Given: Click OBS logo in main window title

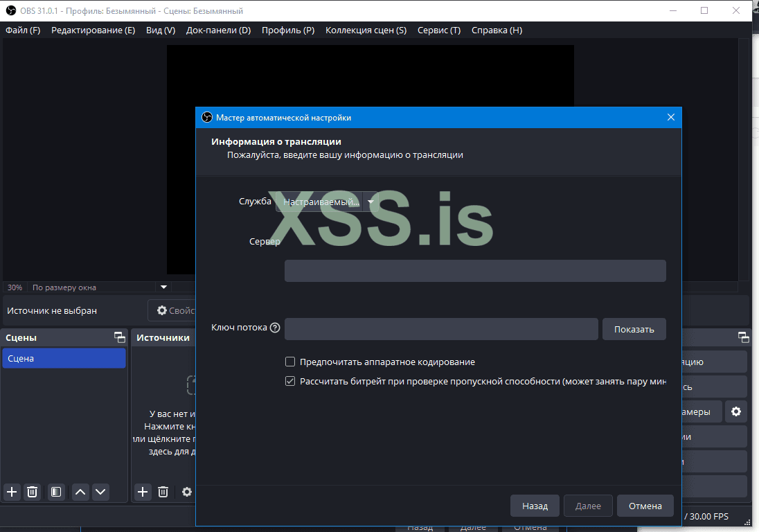Looking at the screenshot, I should point(10,10).
